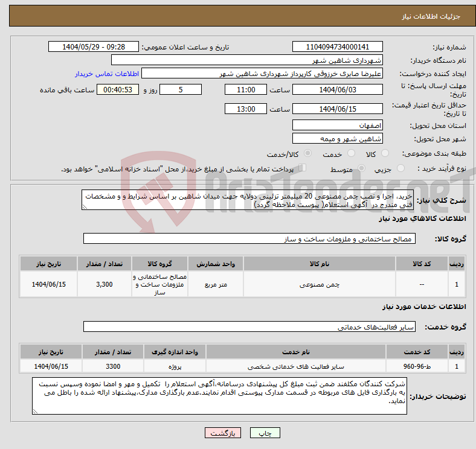The image size is (476, 449).
Task: Click the goods group field مصالح ساختمانی
Action: coord(249,238)
